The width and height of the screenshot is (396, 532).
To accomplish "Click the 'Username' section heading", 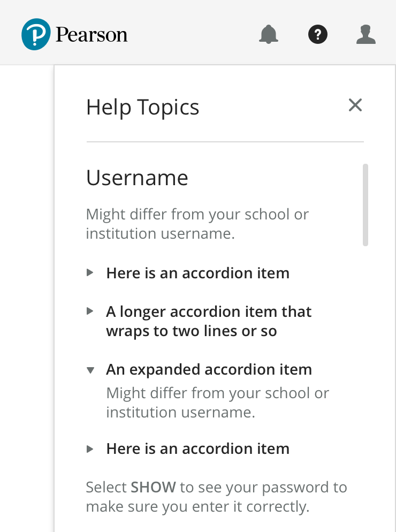I will point(137,178).
